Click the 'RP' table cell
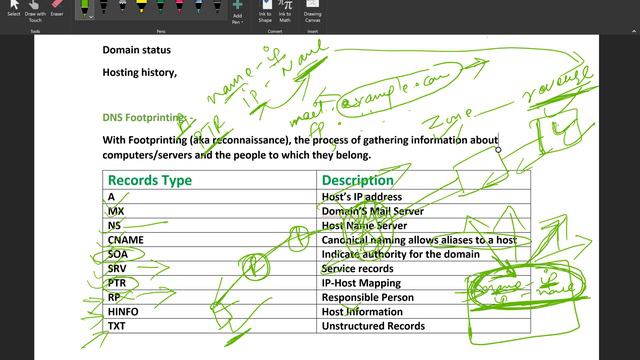This screenshot has height=360, width=640. click(209, 297)
